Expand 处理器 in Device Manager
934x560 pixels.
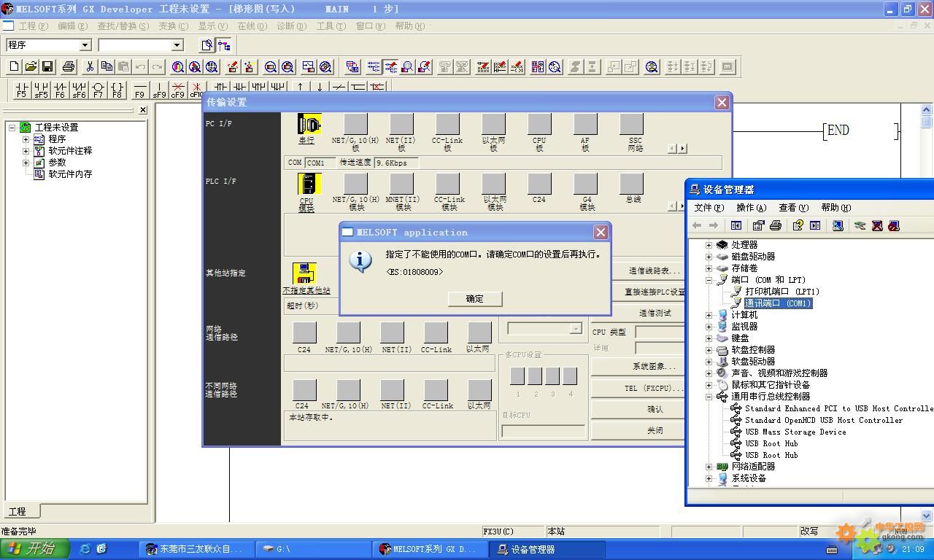709,245
